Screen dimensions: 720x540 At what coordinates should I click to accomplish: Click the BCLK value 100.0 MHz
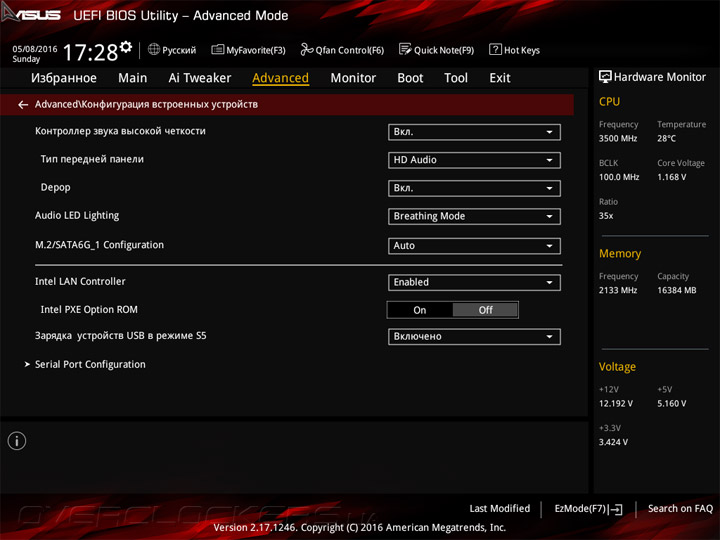[619, 177]
